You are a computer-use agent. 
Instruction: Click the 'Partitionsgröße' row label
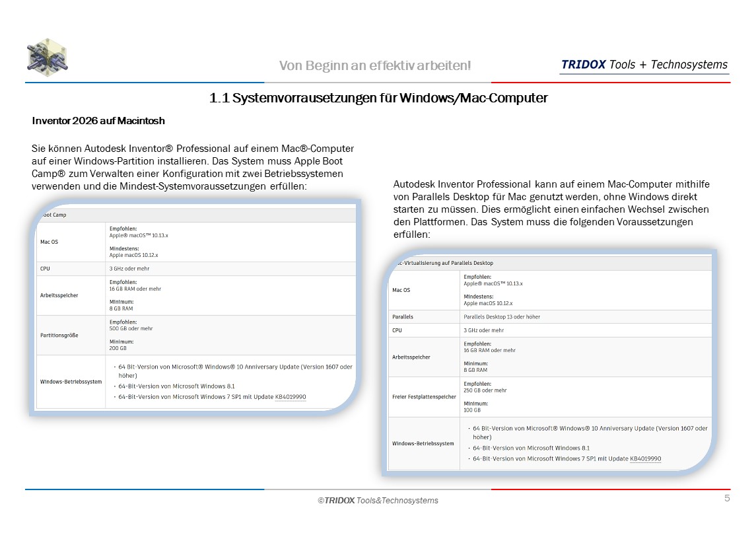coord(59,335)
